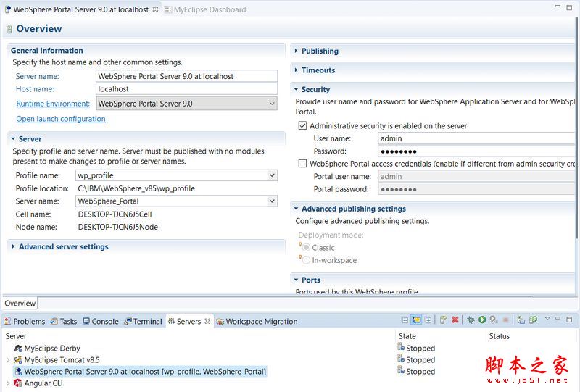Click MyEclipse Tomcat Stopped state icon
Image resolution: width=580 pixels, height=392 pixels.
[x=401, y=359]
